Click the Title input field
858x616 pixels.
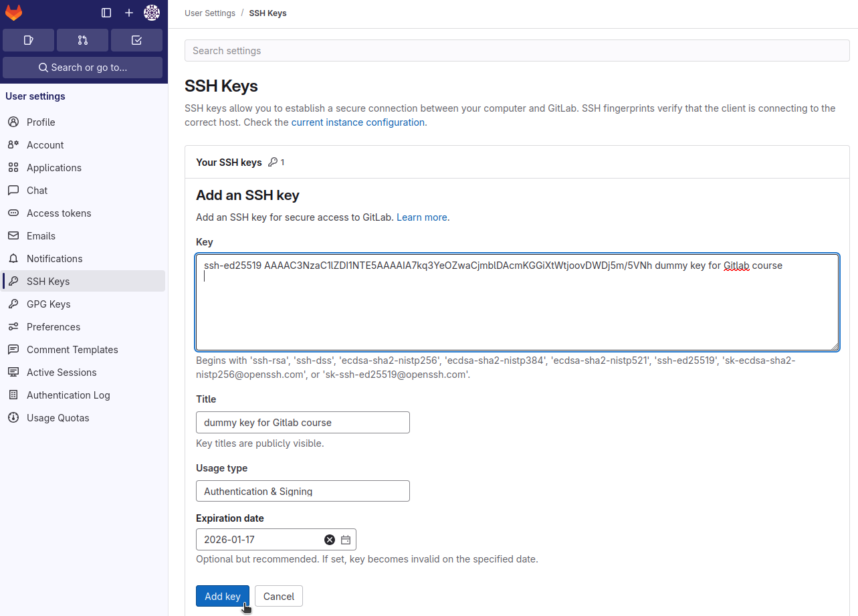(x=302, y=423)
